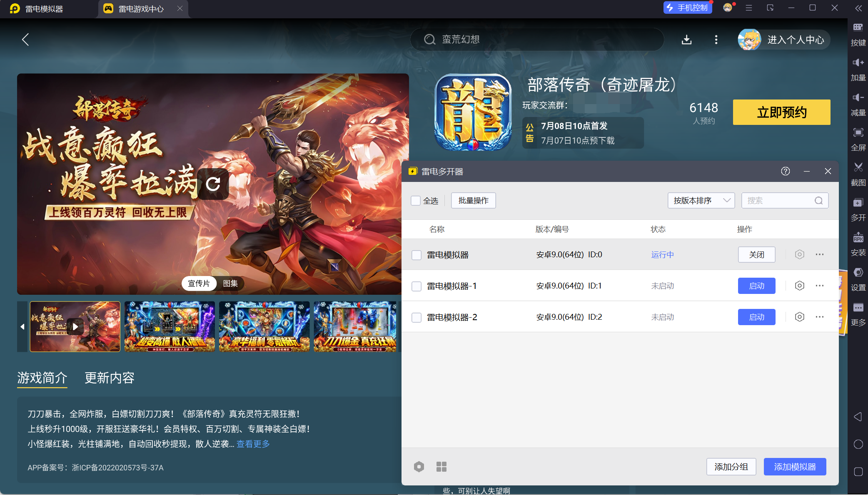The height and width of the screenshot is (495, 868).
Task: Click the 部落传奇 game icon
Action: point(472,112)
